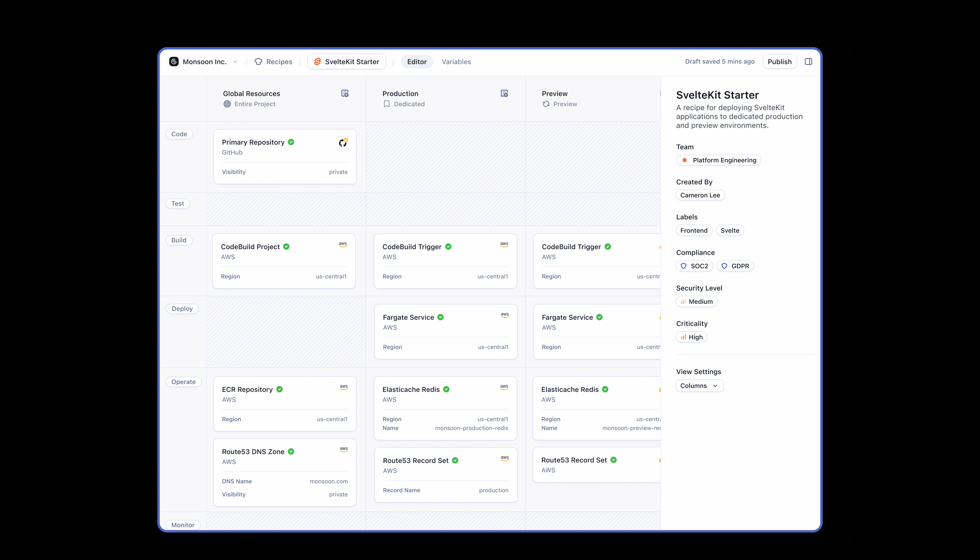Select the Code stage row label
This screenshot has height=560, width=980.
pyautogui.click(x=179, y=134)
